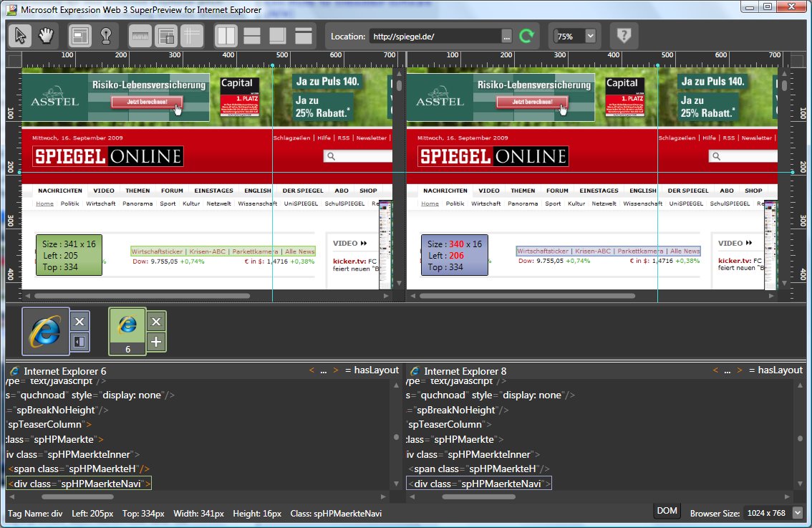The image size is (812, 528).
Task: Go to next DOM element in IE6 panel
Action: [336, 370]
